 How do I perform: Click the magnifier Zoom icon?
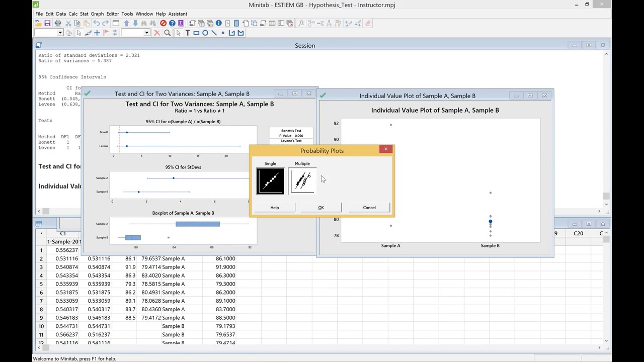(x=167, y=33)
